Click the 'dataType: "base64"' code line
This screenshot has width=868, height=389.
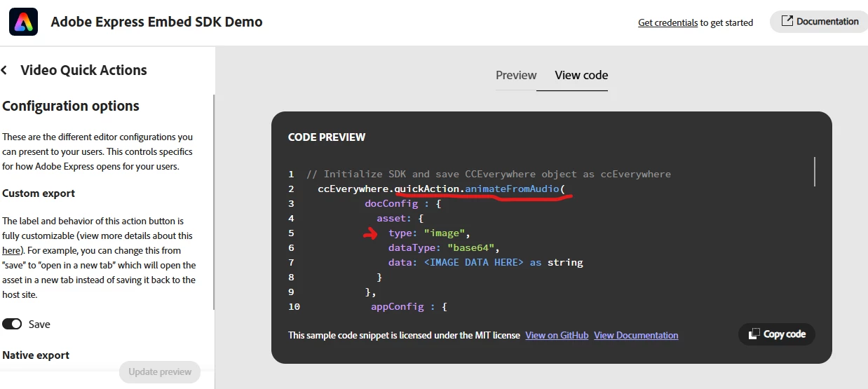click(444, 247)
